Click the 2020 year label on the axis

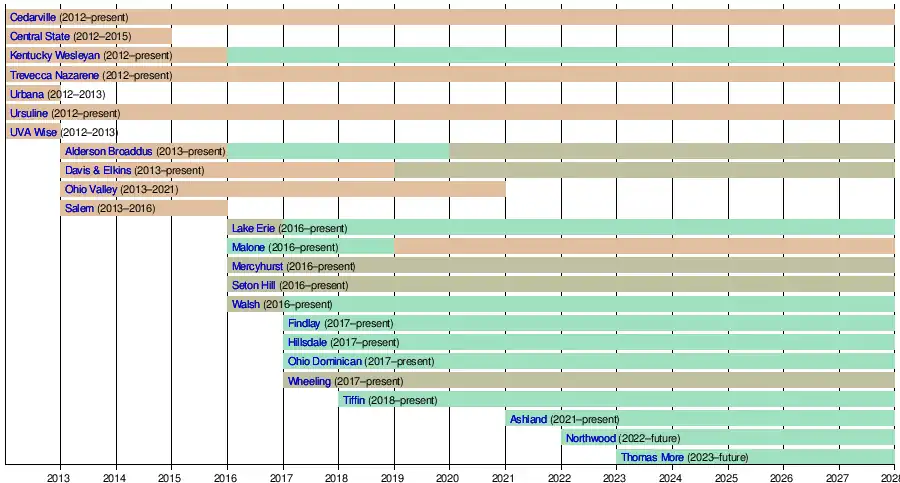(x=448, y=477)
